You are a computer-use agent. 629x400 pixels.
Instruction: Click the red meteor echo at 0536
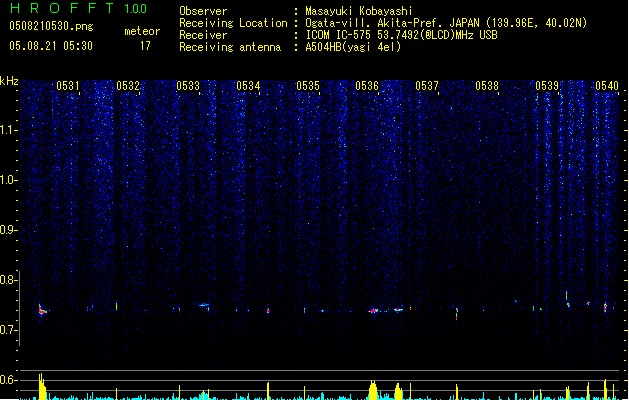point(373,311)
